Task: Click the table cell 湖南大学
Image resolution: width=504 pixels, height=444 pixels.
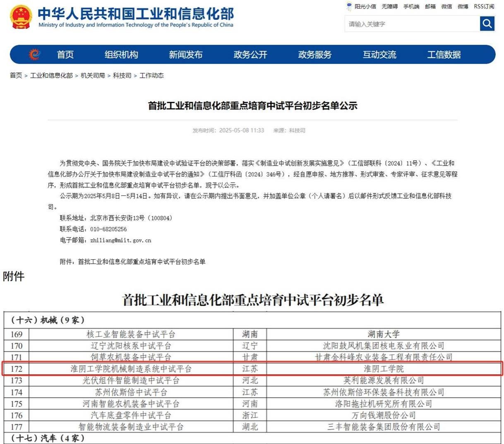Action: click(384, 334)
